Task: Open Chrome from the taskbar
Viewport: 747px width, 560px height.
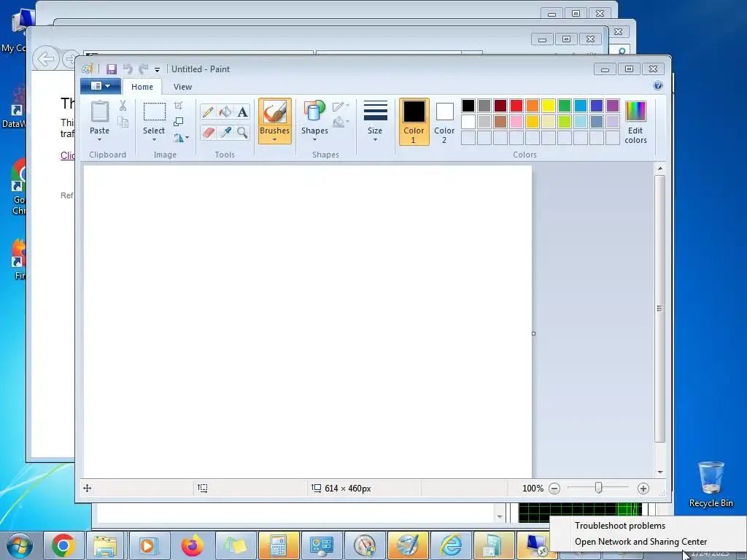Action: [x=63, y=545]
